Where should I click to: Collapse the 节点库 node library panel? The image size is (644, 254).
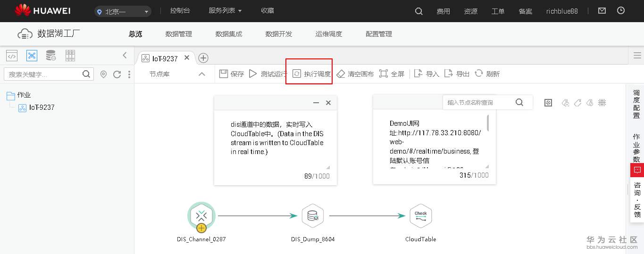pos(202,74)
